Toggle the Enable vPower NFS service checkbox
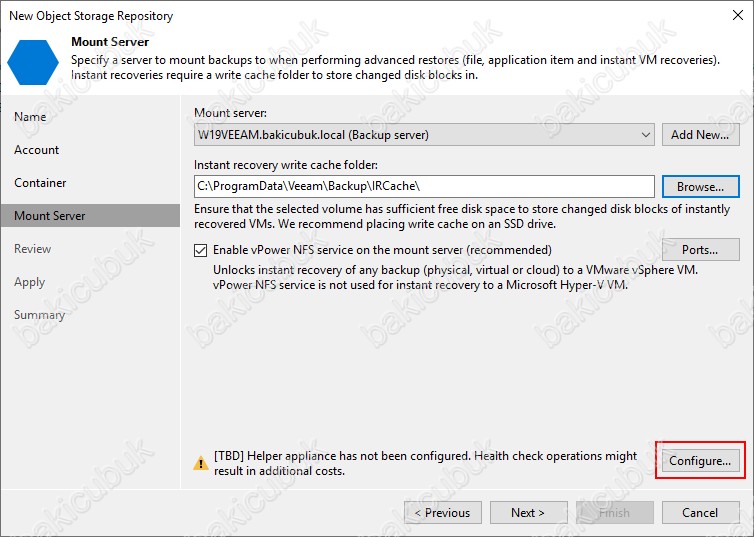Viewport: 754px width, 537px height. click(x=201, y=250)
